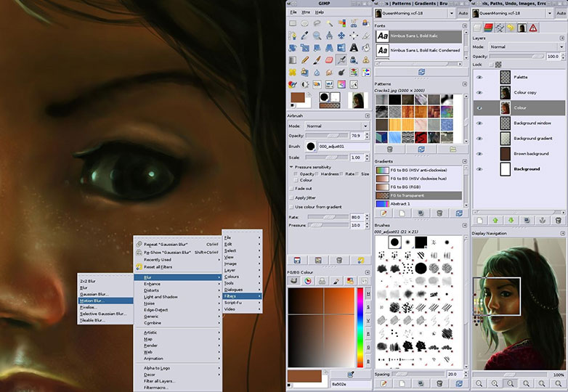The width and height of the screenshot is (568, 392).
Task: Select the Scissors Select tool
Action: [354, 23]
